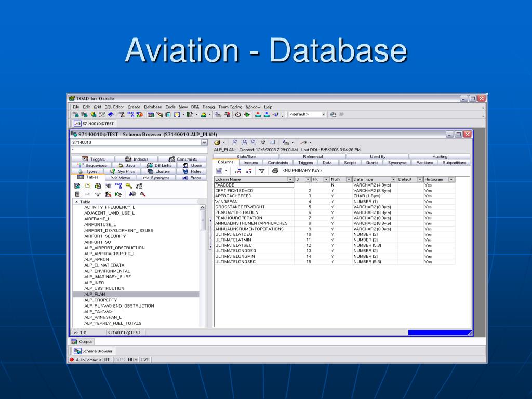532x399 pixels.
Task: Select the FAACODE column name cell
Action: click(254, 185)
